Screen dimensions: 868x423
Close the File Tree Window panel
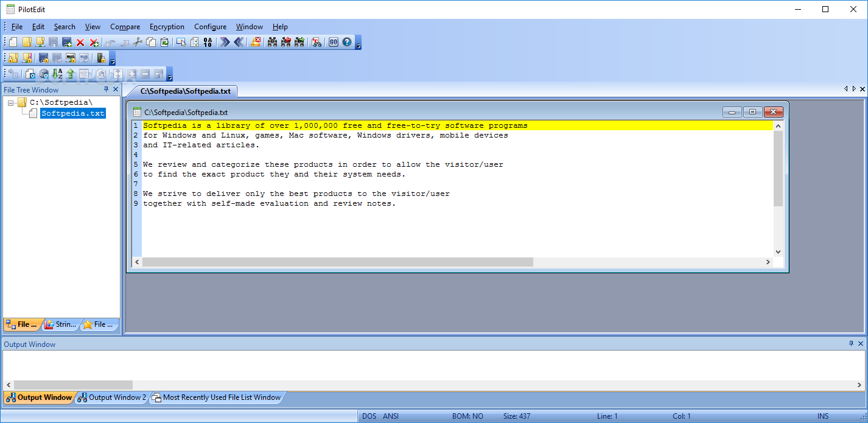pos(116,89)
